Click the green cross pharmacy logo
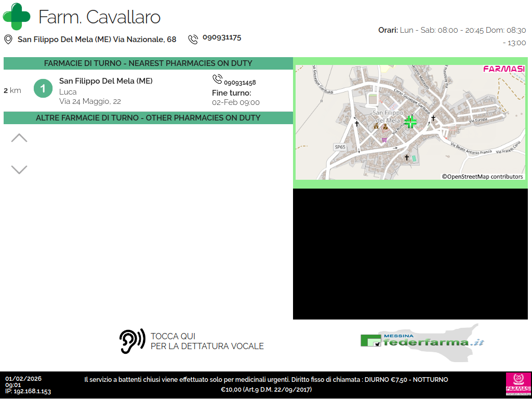This screenshot has width=532, height=399. pos(17,17)
